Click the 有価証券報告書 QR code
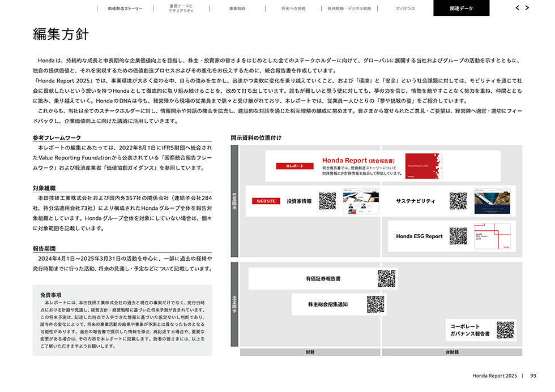The width and height of the screenshot is (555, 392). click(387, 278)
